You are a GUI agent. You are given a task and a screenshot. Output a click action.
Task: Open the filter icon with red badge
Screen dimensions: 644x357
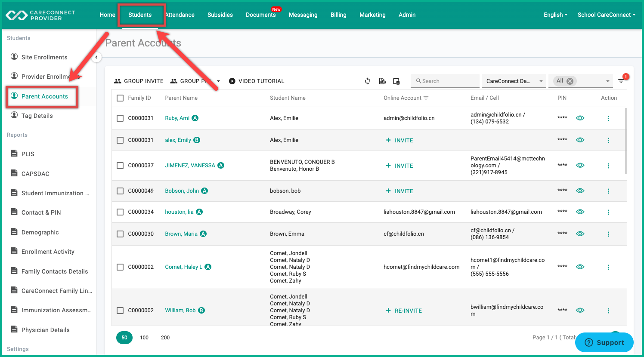621,81
